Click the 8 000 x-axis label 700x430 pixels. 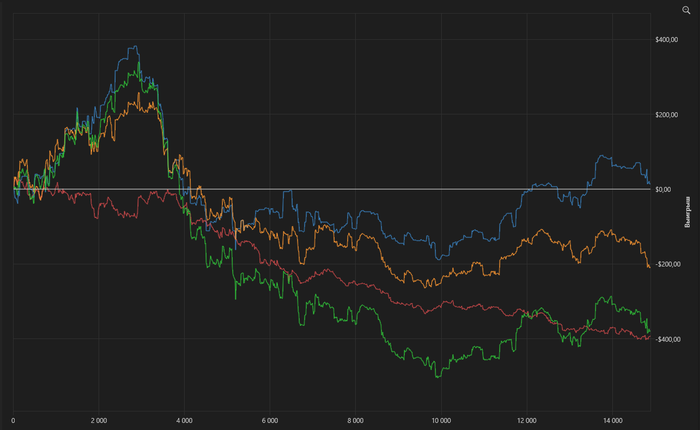(356, 420)
